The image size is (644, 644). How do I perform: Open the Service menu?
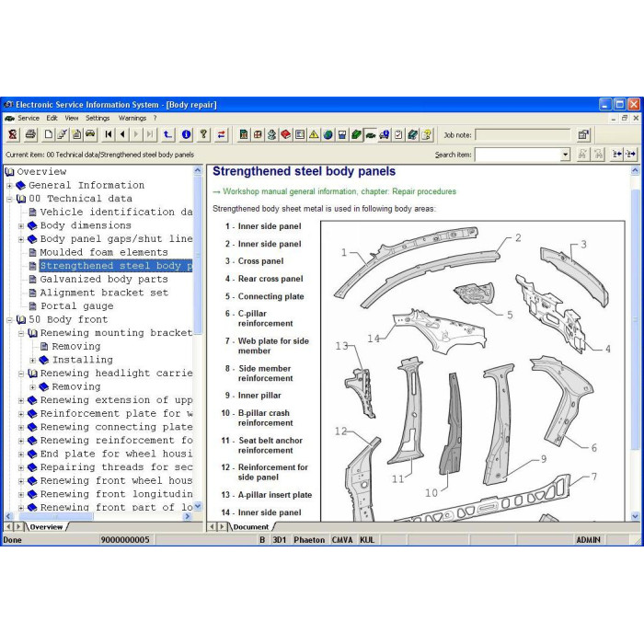pyautogui.click(x=29, y=118)
